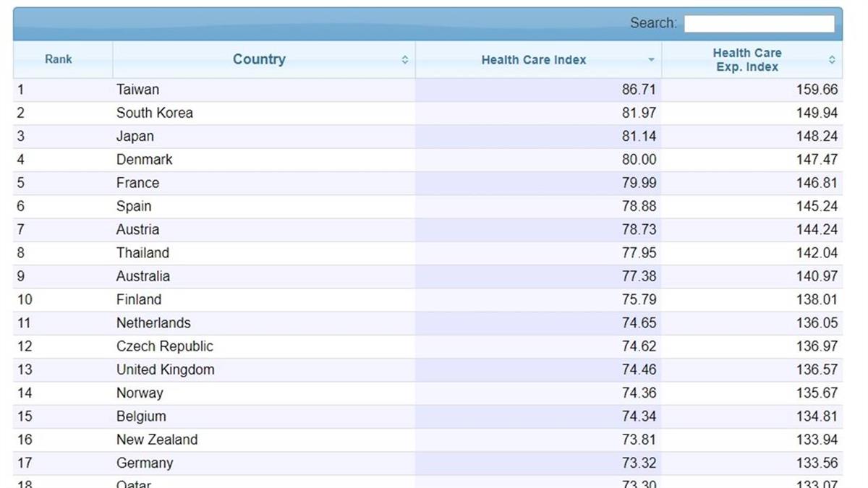868x488 pixels.
Task: Sort table by Rank column header
Action: point(59,59)
